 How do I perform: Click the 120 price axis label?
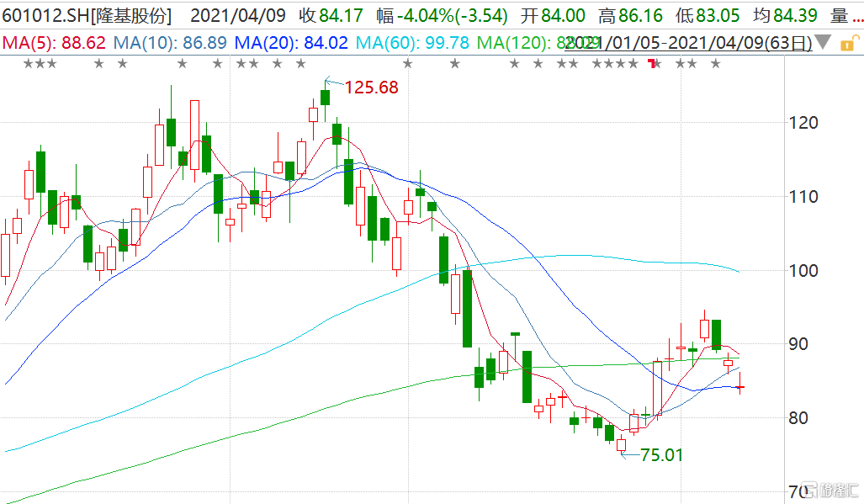pyautogui.click(x=803, y=122)
